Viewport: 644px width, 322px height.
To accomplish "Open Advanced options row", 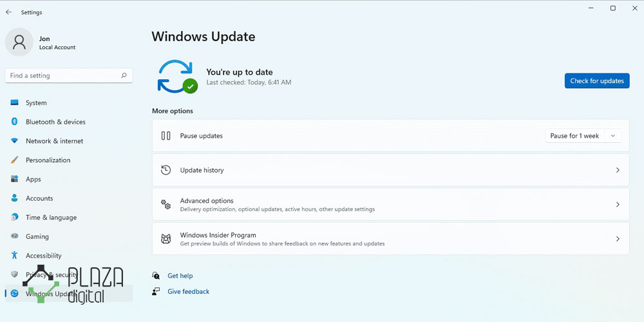I will click(391, 205).
